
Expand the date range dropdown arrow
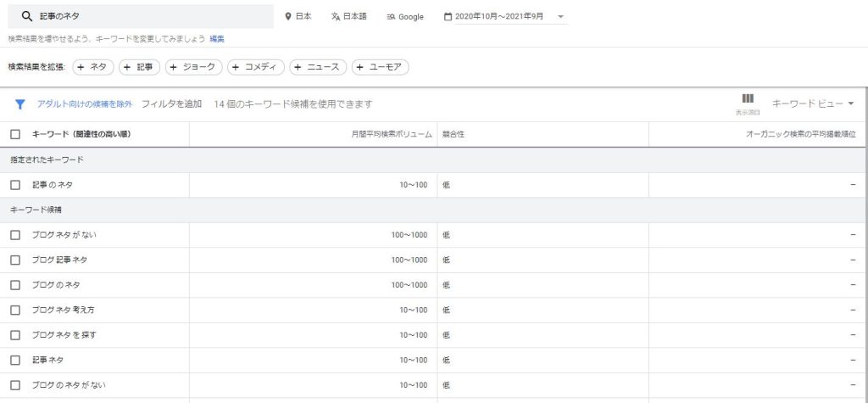pos(561,17)
